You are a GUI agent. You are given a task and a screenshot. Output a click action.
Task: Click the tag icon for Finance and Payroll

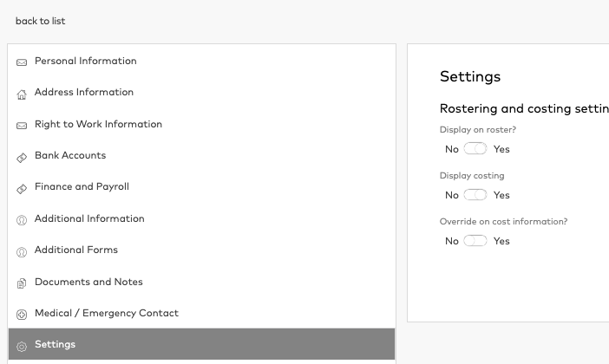click(22, 189)
